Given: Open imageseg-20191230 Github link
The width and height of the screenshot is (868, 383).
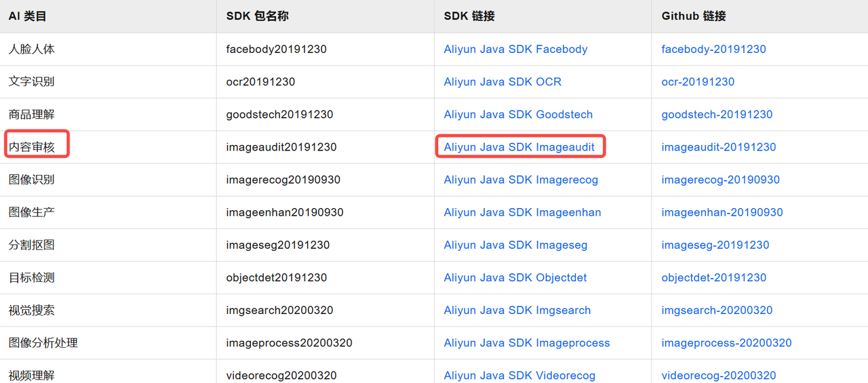Looking at the screenshot, I should coord(715,245).
